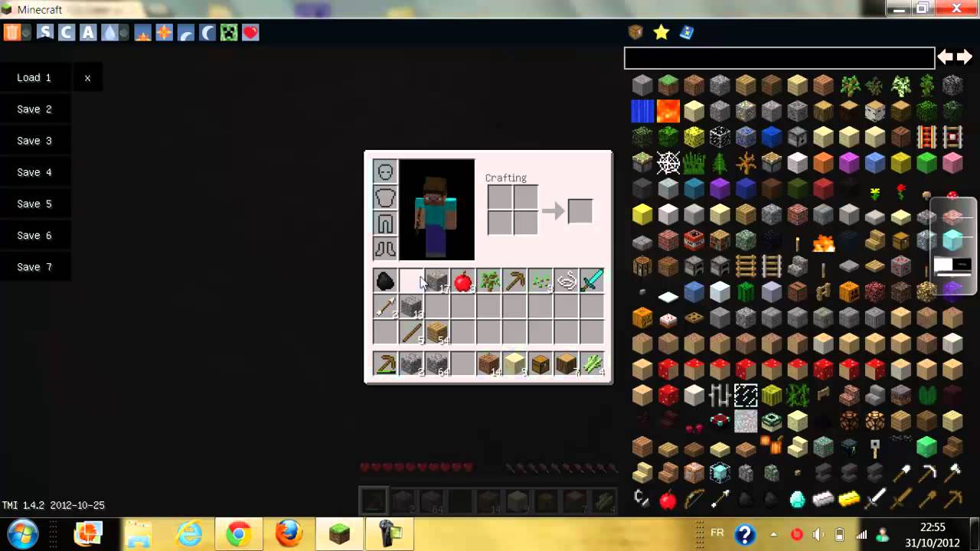980x551 pixels.
Task: Go to next item page arrow
Action: click(964, 57)
